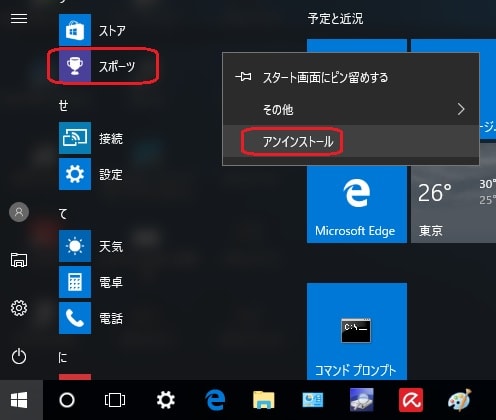This screenshot has height=420, width=496.
Task: Click the 東京 weather tile
Action: point(453,204)
